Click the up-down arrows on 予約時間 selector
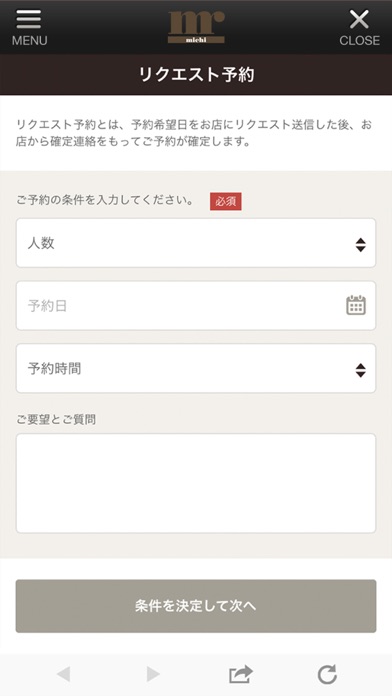 (360, 370)
